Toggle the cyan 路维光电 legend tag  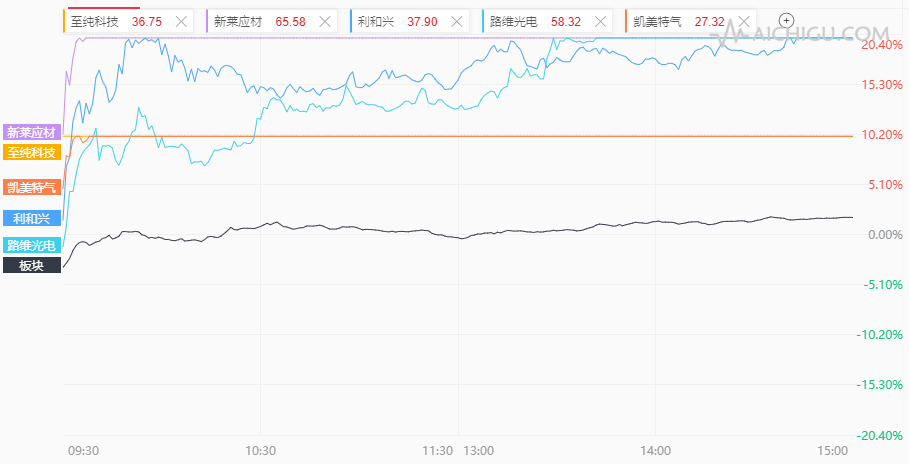pos(32,245)
